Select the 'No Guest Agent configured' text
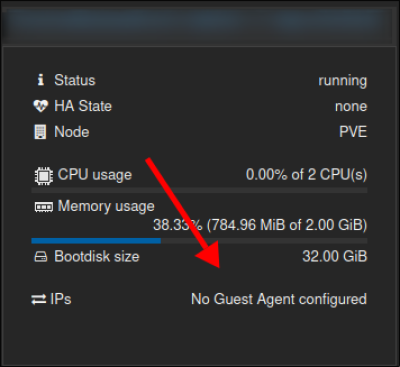 coord(279,299)
